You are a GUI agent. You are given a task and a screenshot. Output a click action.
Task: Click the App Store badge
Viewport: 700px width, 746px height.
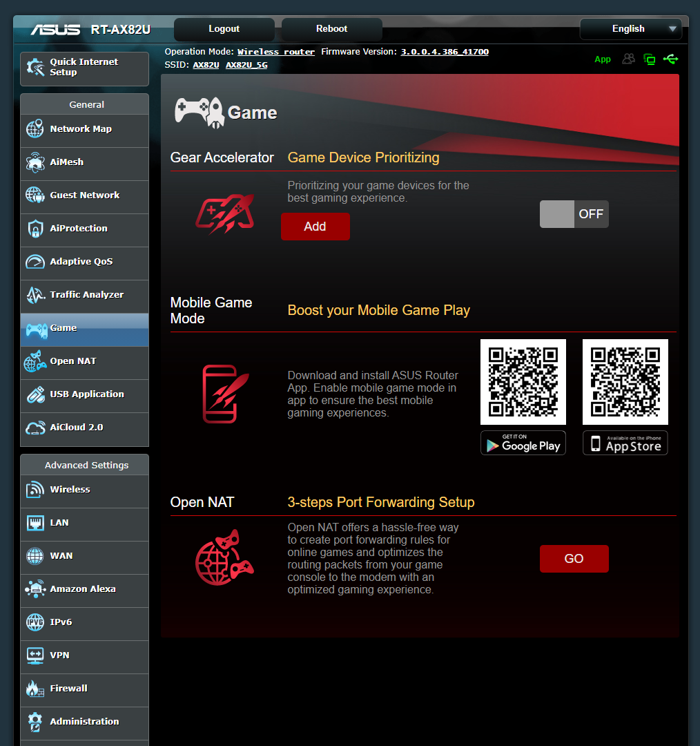point(625,443)
